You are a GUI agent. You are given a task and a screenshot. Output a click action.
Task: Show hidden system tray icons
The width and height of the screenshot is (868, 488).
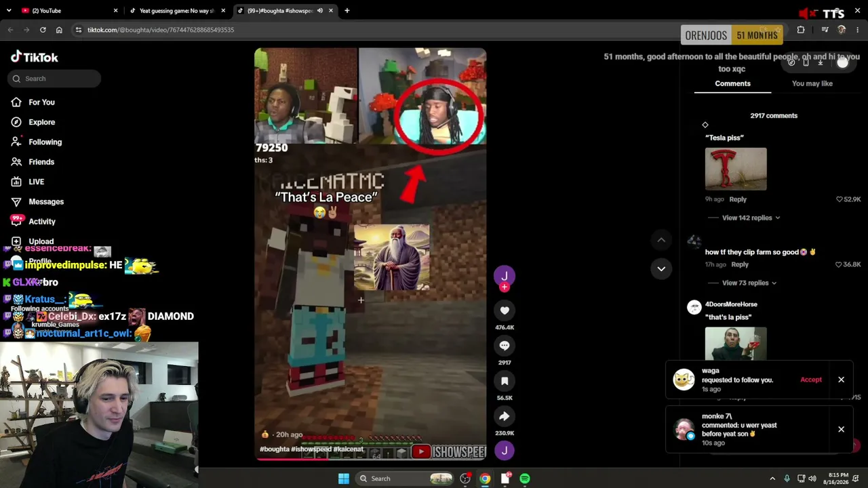point(772,479)
